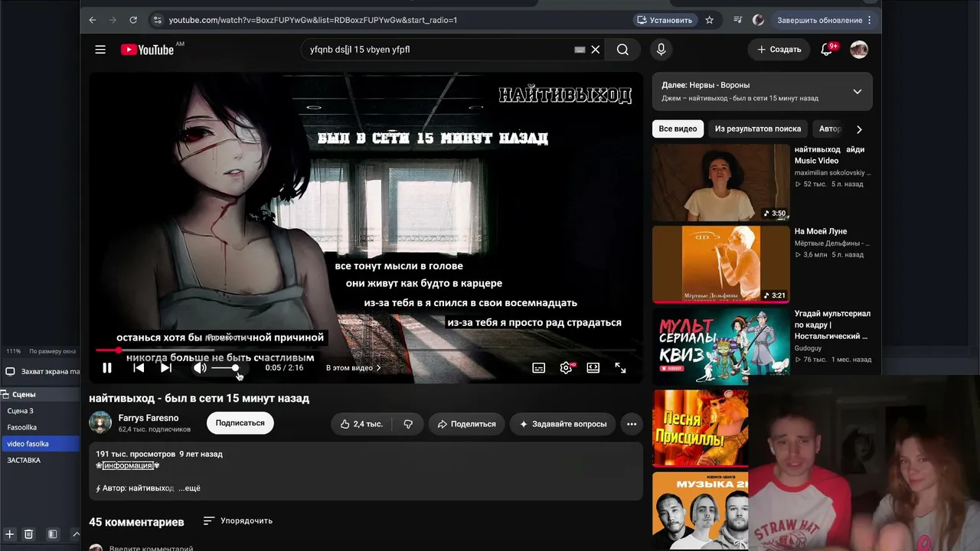The image size is (980, 551).
Task: Start voice search with microphone
Action: click(x=661, y=50)
